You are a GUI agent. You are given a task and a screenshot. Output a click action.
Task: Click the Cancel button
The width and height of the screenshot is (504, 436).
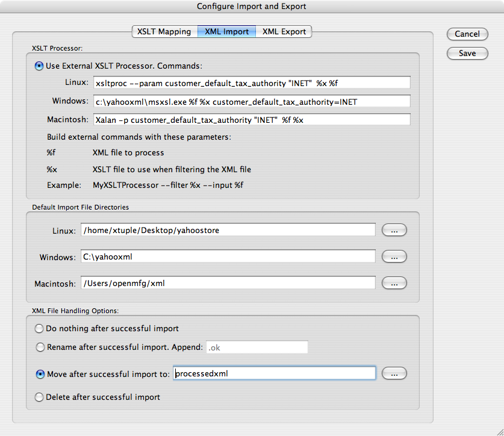coord(467,34)
